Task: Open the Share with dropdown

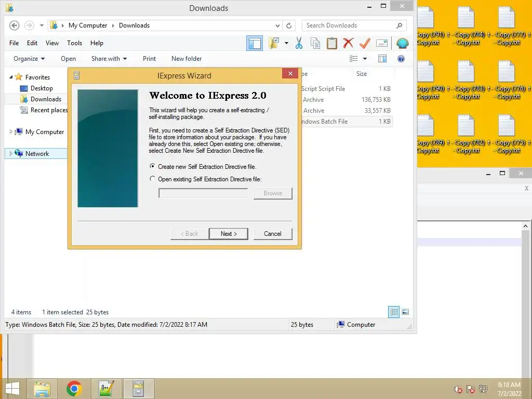Action: (109, 59)
